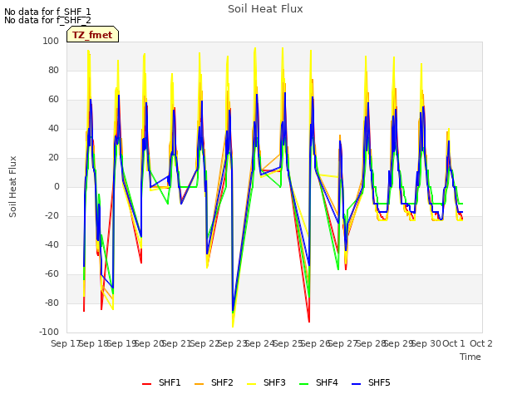
Task: Click the Sep 17 x-axis date label
Action: [x=65, y=343]
